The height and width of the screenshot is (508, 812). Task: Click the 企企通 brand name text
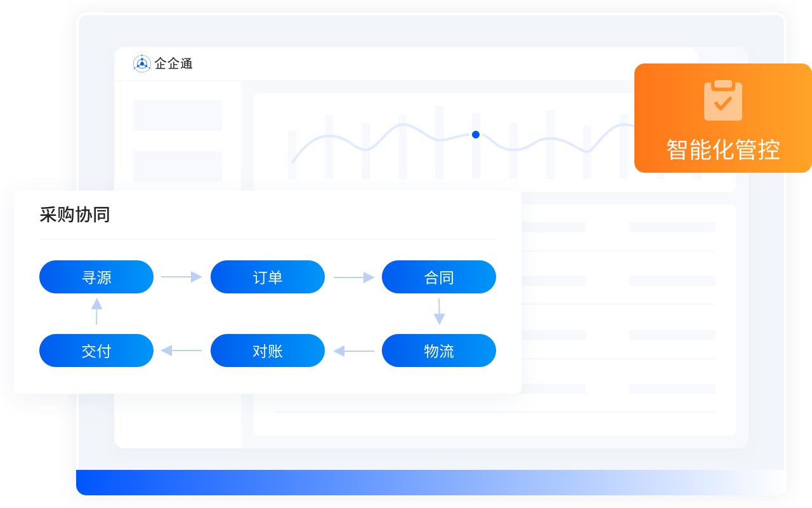[x=173, y=63]
